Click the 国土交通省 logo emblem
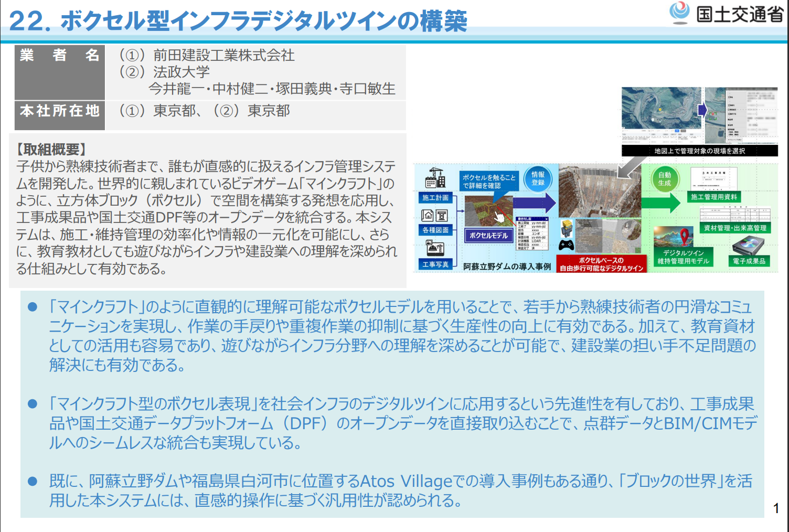This screenshot has width=789, height=532. pos(680,13)
